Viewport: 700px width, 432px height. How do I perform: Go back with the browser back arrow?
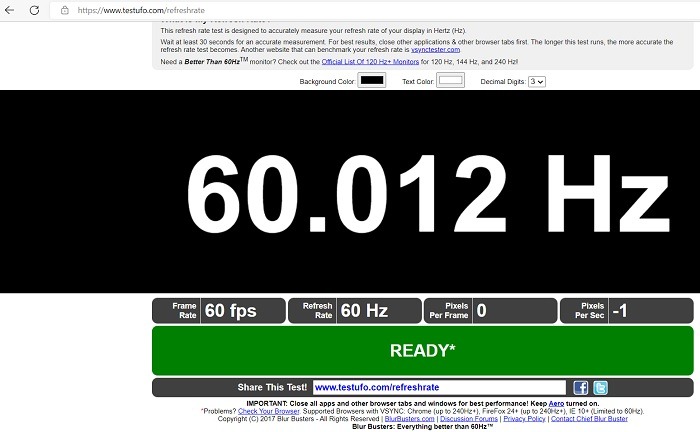(x=9, y=10)
